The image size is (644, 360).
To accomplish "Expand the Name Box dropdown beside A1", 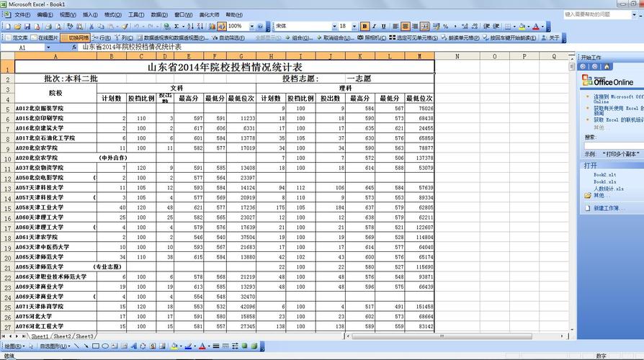I will point(48,48).
